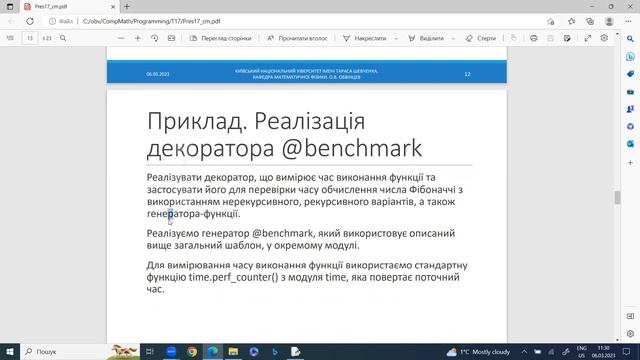Switch the ENG US keyboard language

[x=581, y=351]
